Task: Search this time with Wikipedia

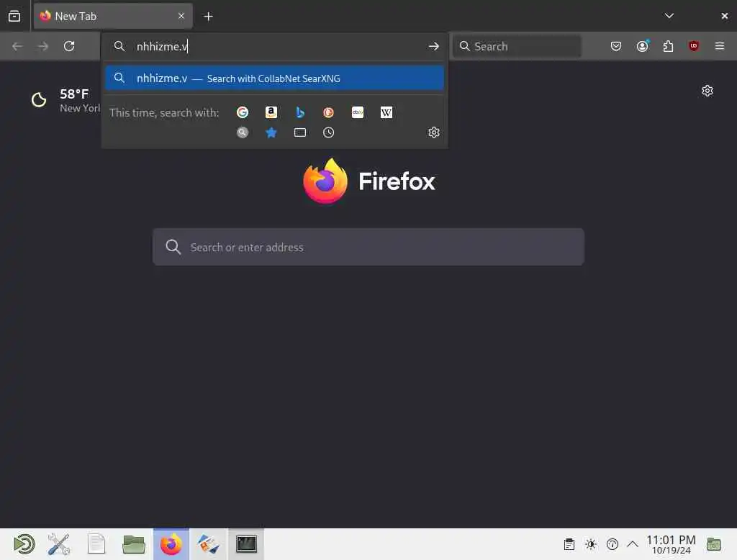Action: [386, 112]
